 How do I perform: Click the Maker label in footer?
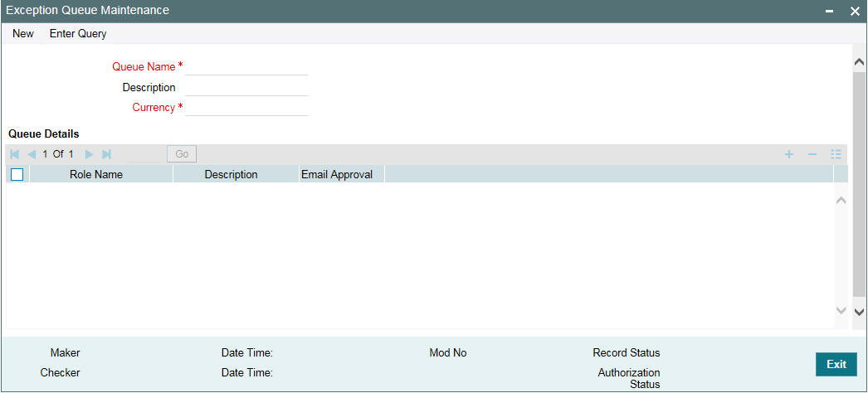[x=66, y=352]
